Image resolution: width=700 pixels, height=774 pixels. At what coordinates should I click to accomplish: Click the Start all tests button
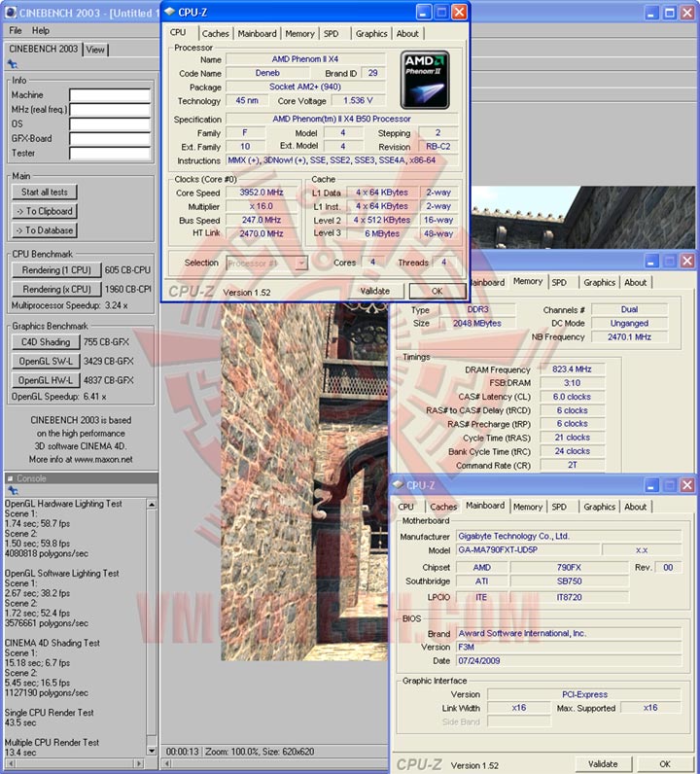coord(45,192)
